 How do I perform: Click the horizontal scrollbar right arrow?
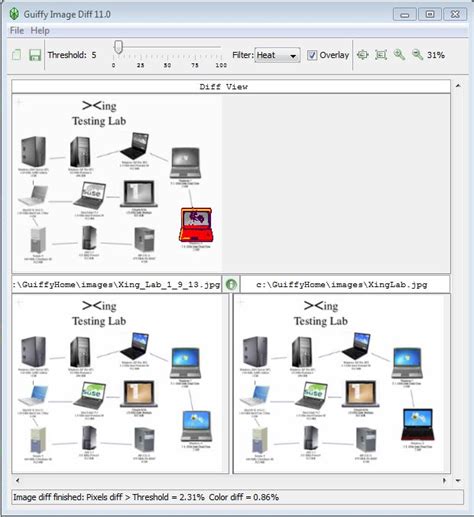[444, 480]
